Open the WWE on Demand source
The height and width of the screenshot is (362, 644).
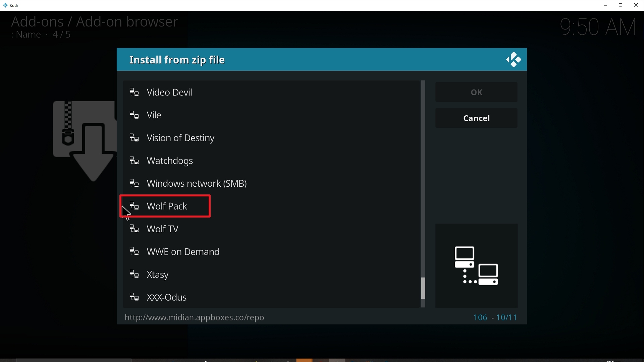point(272,252)
